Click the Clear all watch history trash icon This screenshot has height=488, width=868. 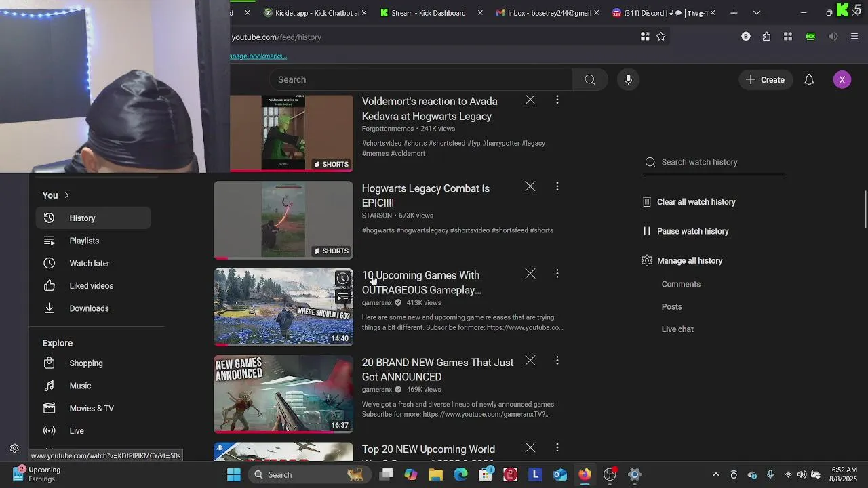pyautogui.click(x=647, y=202)
